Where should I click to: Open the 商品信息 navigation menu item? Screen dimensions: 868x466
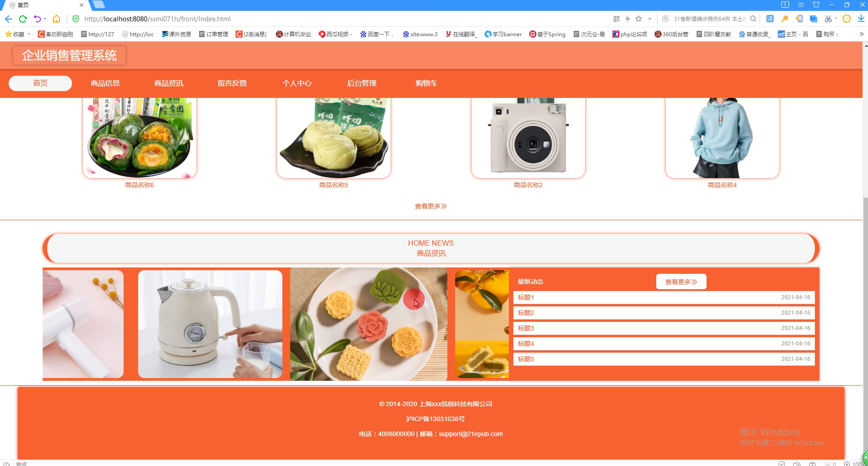pyautogui.click(x=105, y=83)
